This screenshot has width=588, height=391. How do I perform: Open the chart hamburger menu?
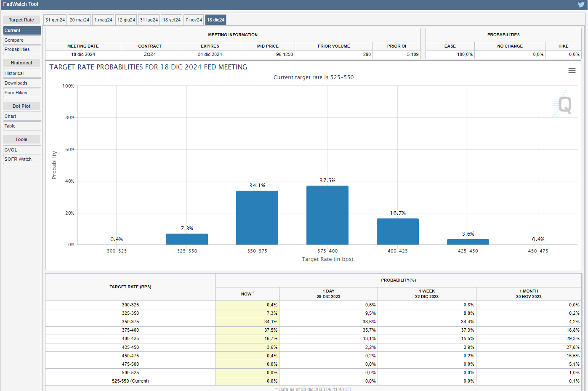(572, 71)
